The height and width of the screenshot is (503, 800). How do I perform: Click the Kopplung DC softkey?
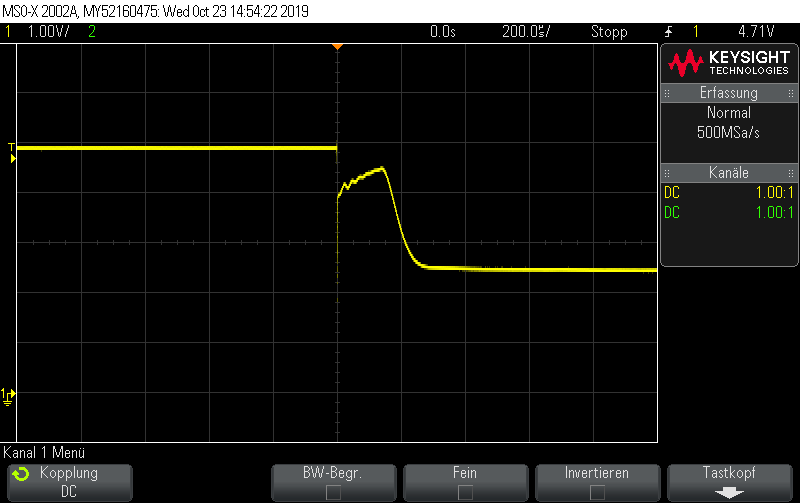[x=70, y=483]
